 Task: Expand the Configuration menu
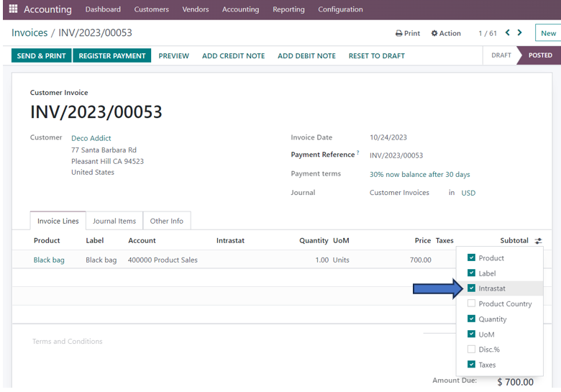(x=340, y=9)
